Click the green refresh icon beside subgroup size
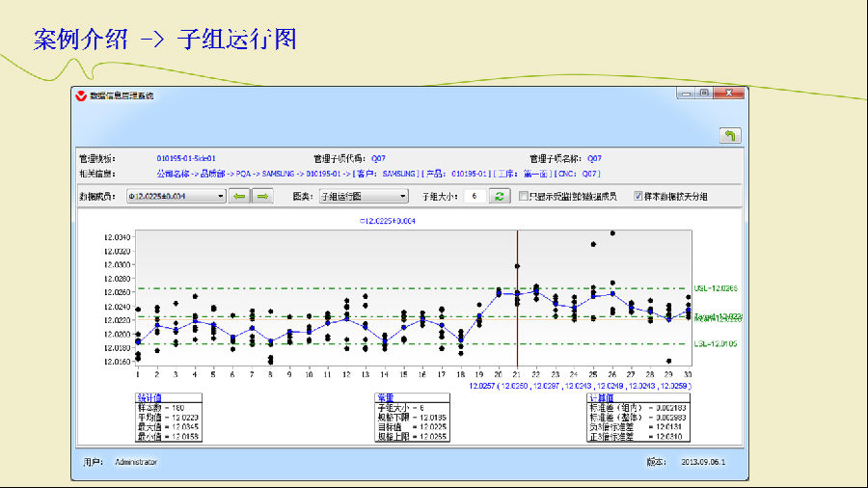Viewport: 868px width, 488px height. [x=499, y=196]
